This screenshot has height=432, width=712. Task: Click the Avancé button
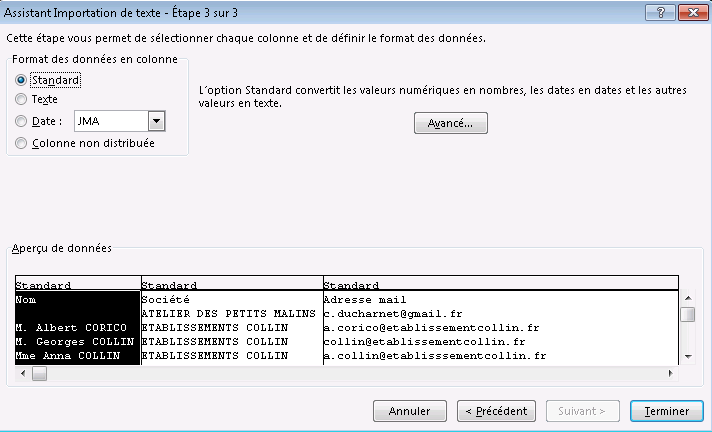(450, 123)
